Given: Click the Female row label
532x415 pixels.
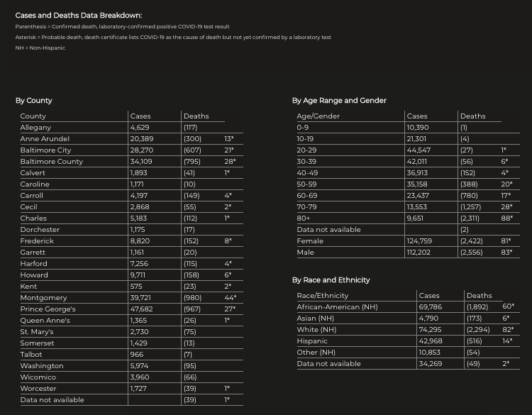Looking at the screenshot, I should click(x=309, y=241).
